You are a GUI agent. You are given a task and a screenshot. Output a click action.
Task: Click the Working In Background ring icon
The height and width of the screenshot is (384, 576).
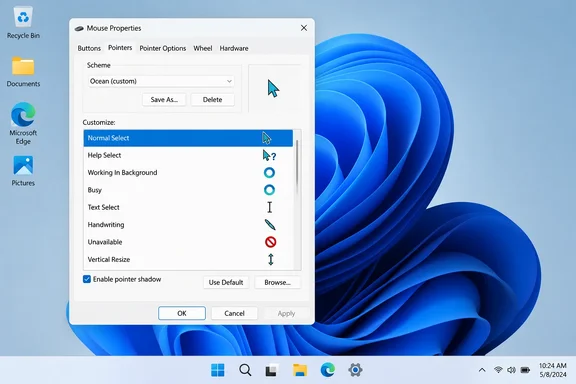[269, 173]
